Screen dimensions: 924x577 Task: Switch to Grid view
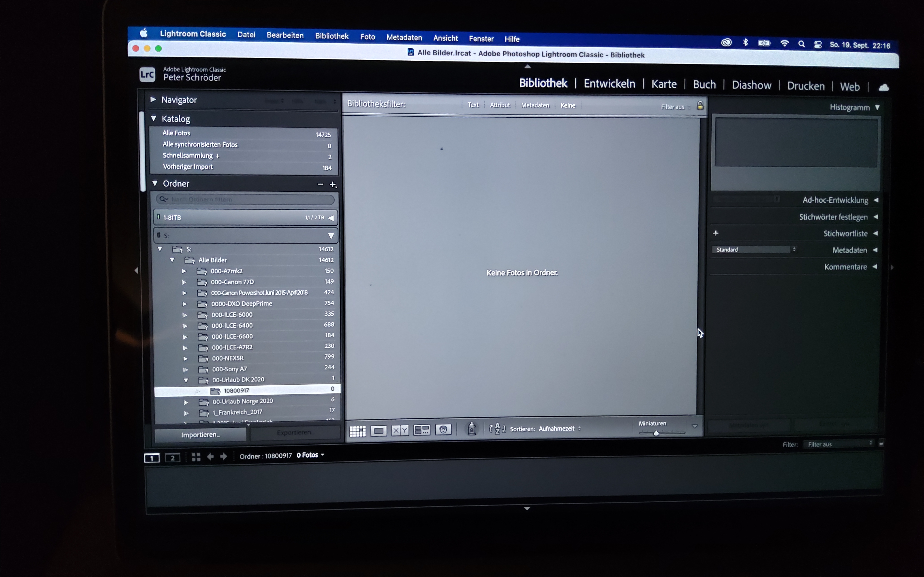point(358,430)
